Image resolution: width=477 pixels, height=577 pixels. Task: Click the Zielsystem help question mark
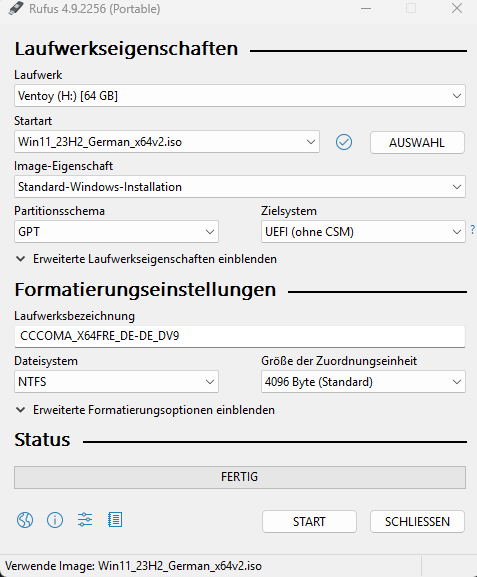473,230
